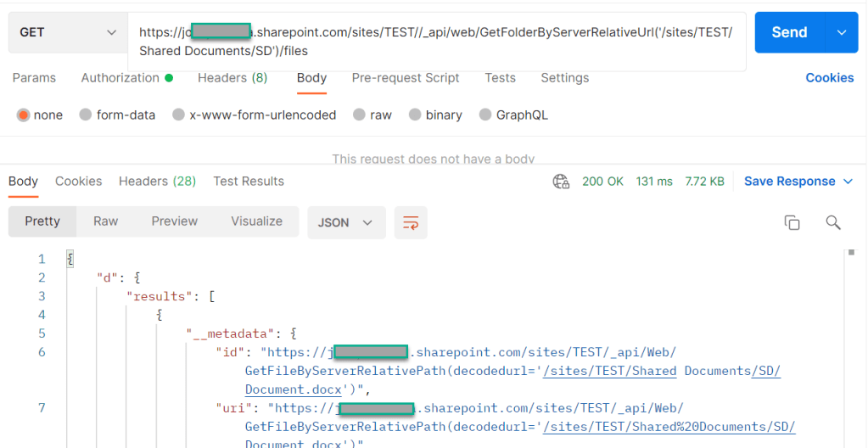This screenshot has width=868, height=448.
Task: Open the Pre-request Script tab
Action: [406, 78]
